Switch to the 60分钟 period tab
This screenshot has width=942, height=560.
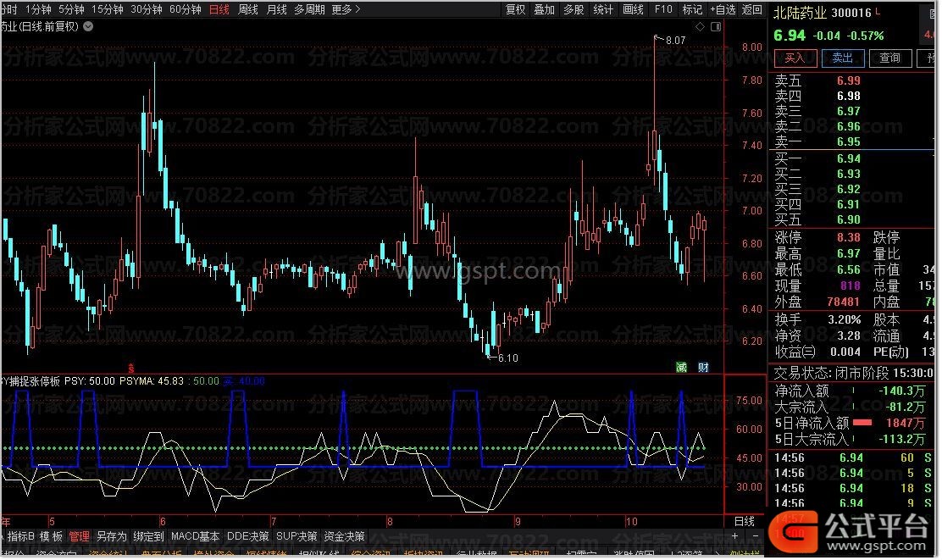[x=185, y=9]
